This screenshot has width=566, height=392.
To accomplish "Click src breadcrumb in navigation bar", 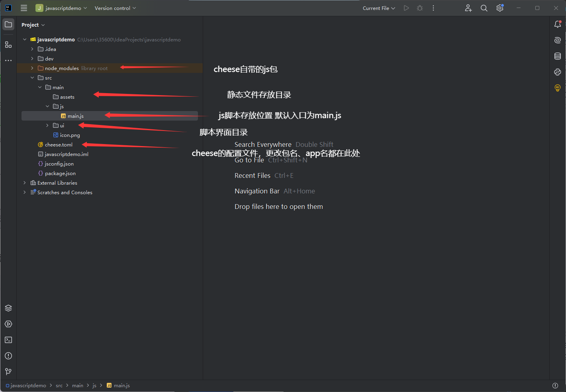I will pos(59,385).
